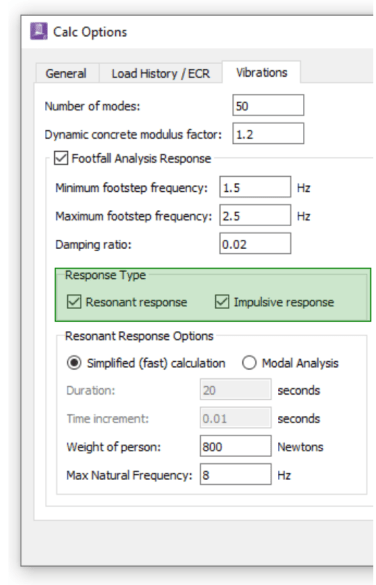Click the Calc Options window title

[x=90, y=32]
